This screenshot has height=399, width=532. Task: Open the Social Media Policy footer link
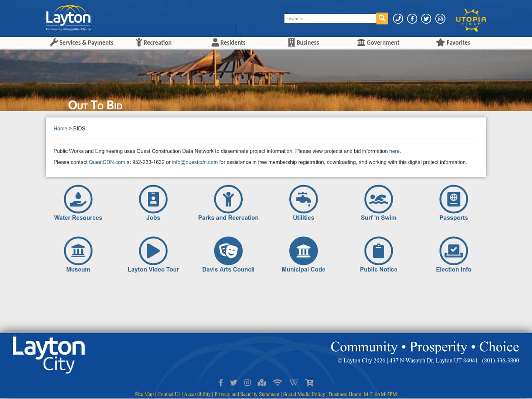[x=304, y=394]
